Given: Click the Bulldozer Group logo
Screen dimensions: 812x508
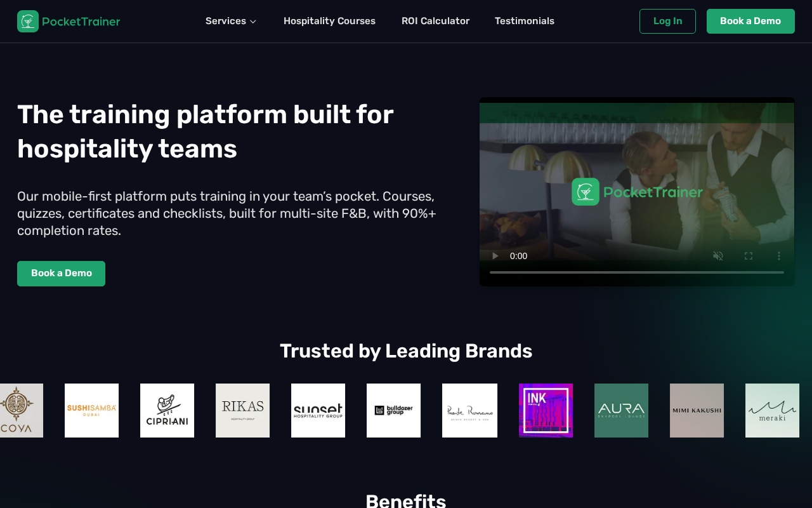Looking at the screenshot, I should 393,410.
